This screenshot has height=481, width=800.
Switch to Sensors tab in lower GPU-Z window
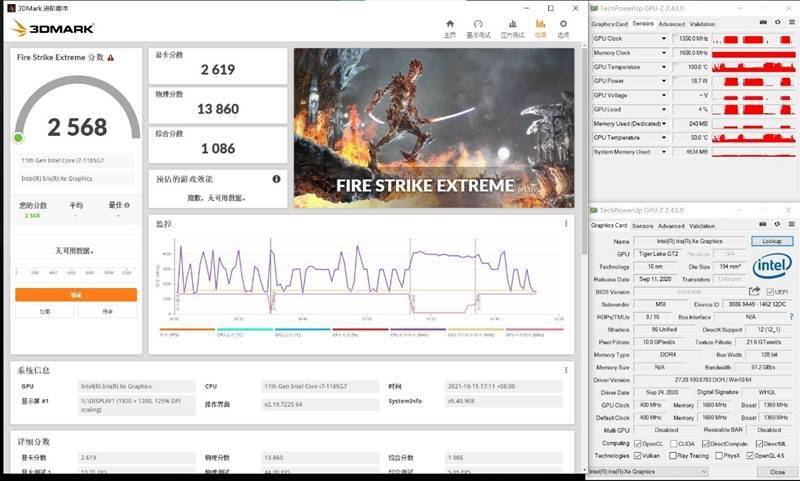pyautogui.click(x=642, y=226)
